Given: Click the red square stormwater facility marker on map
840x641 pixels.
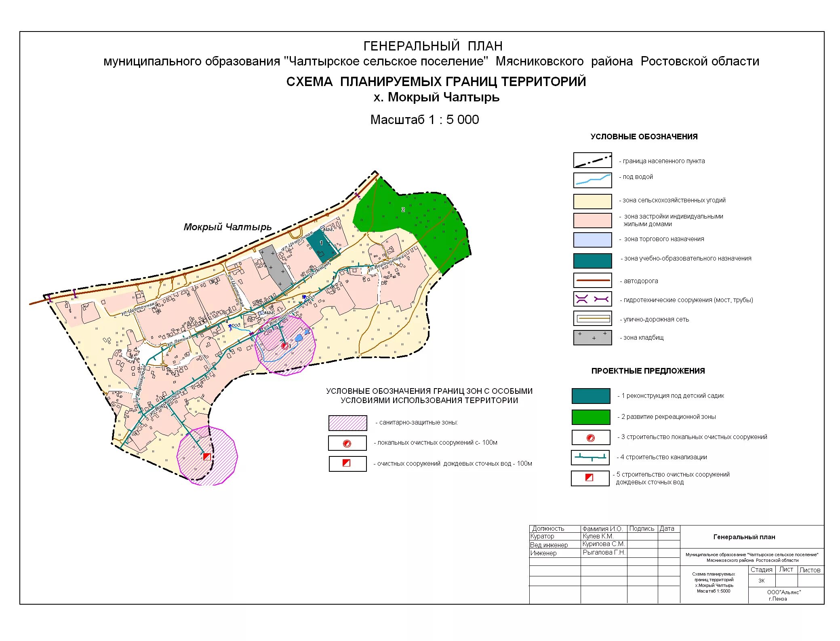Looking at the screenshot, I should [x=206, y=456].
